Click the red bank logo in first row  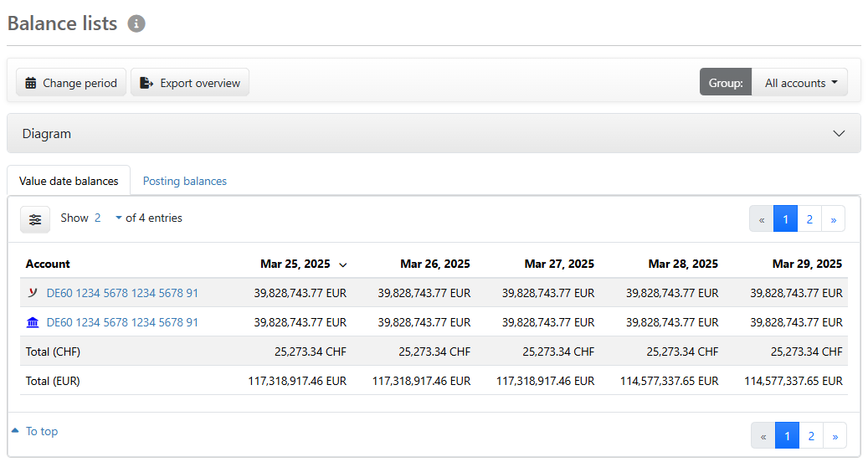point(33,293)
